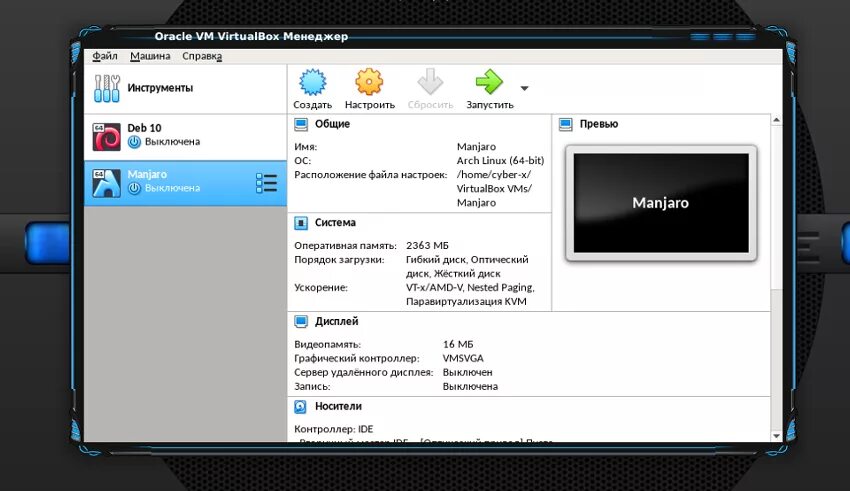The image size is (850, 491).
Task: Click the Превью monitor icon
Action: (565, 124)
